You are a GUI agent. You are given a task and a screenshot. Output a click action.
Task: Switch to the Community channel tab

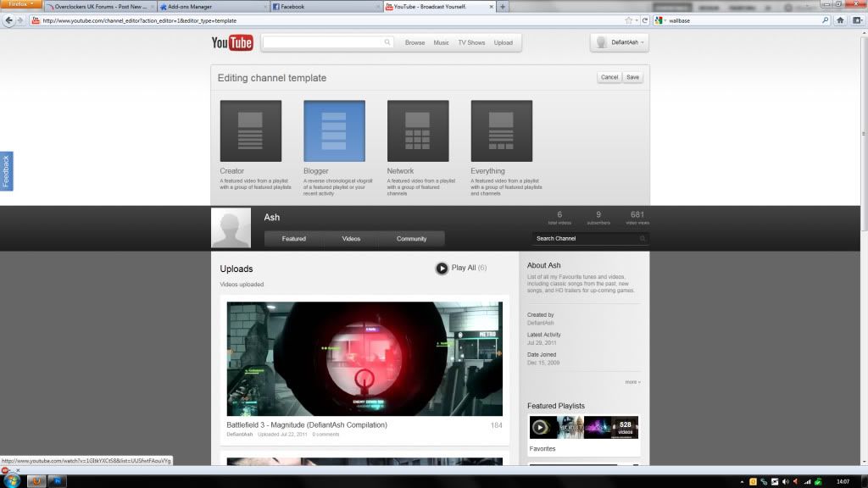click(x=411, y=239)
